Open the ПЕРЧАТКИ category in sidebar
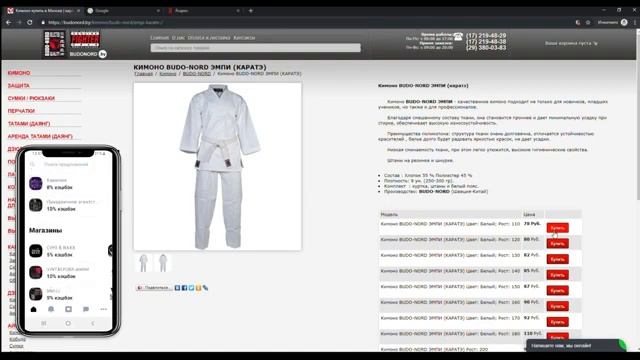The width and height of the screenshot is (640, 360). pyautogui.click(x=21, y=111)
